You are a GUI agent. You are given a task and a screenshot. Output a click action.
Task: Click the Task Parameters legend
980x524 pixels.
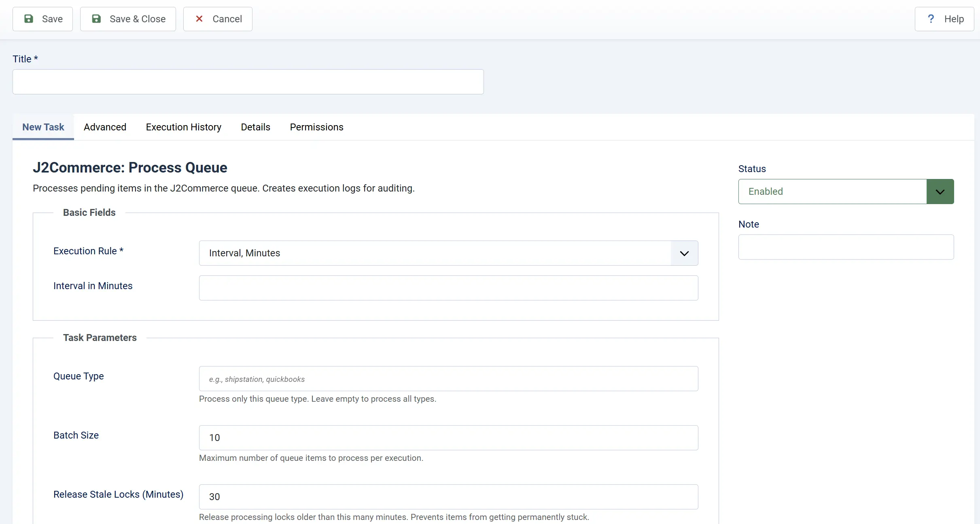click(100, 338)
